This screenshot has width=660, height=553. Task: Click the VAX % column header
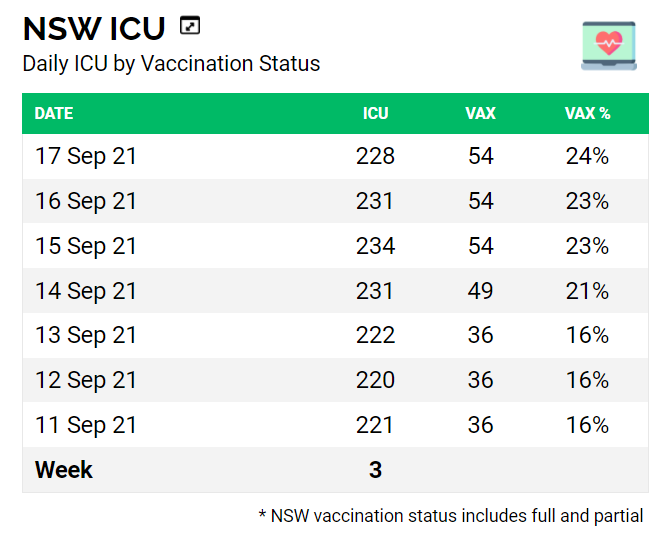(587, 114)
